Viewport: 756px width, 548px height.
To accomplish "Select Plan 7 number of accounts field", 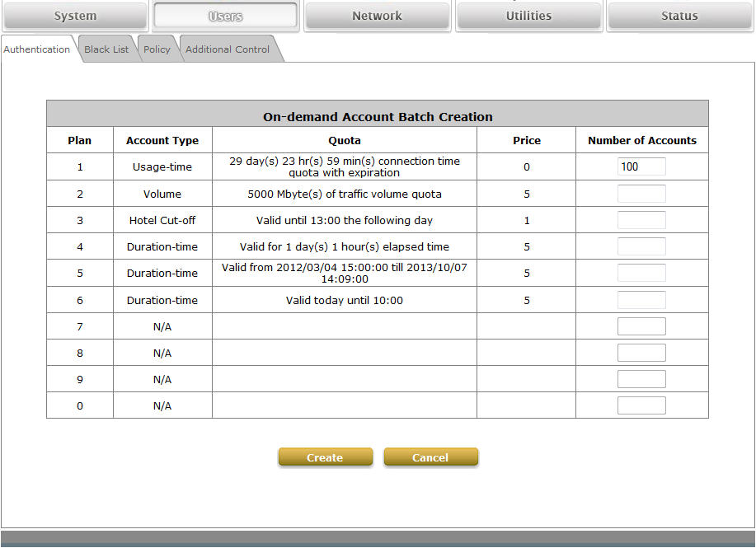I will point(641,326).
